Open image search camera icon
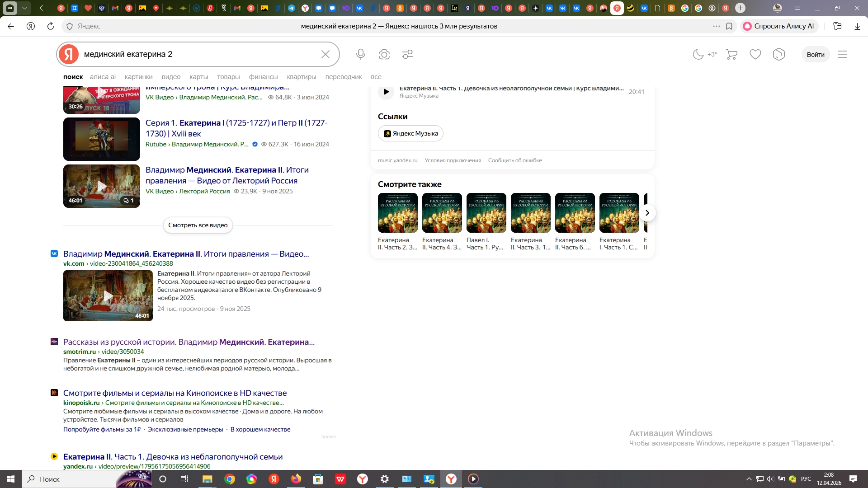868x488 pixels. 384,54
